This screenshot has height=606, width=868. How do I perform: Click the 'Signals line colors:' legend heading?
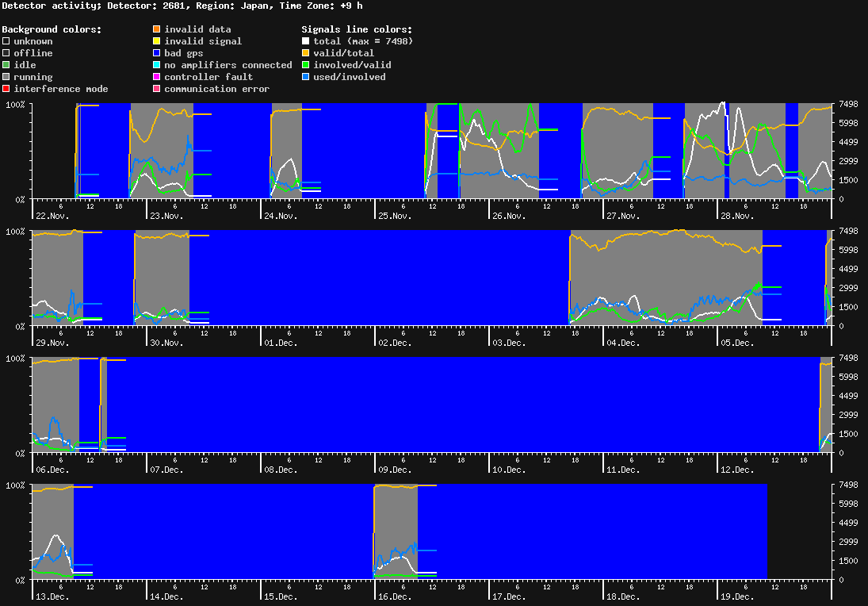tap(357, 29)
